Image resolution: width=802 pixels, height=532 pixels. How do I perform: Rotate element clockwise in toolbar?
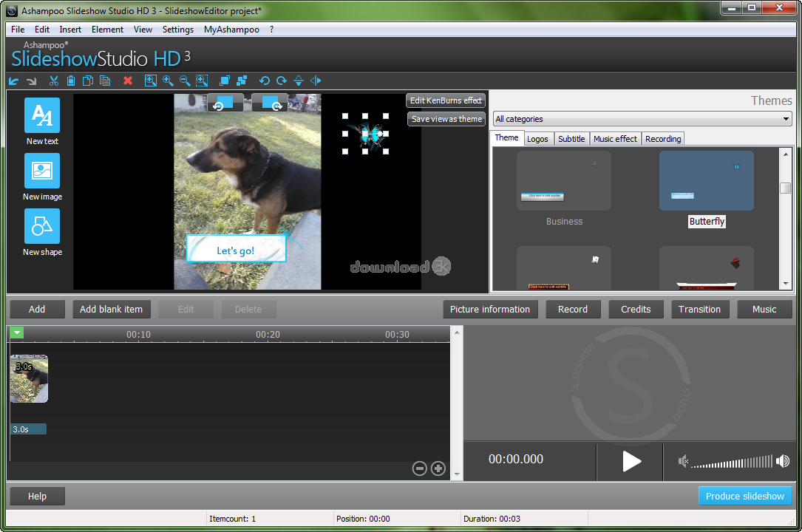click(x=282, y=81)
